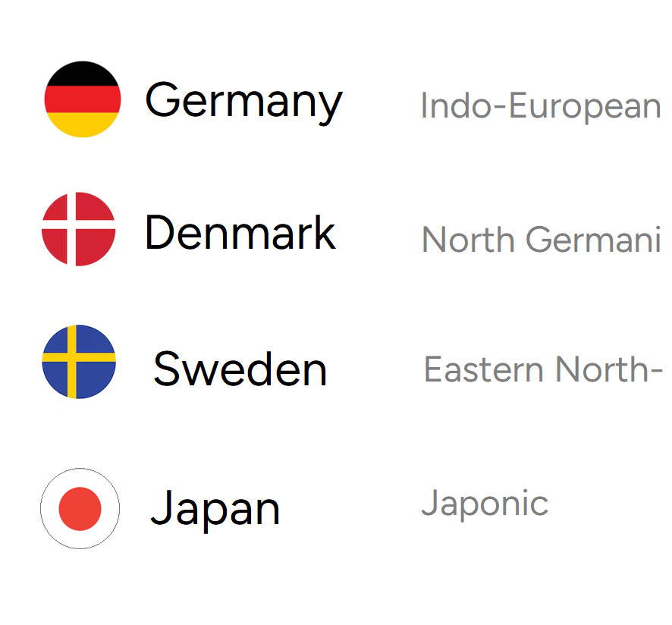
Task: Select the Sweden country name
Action: [240, 369]
